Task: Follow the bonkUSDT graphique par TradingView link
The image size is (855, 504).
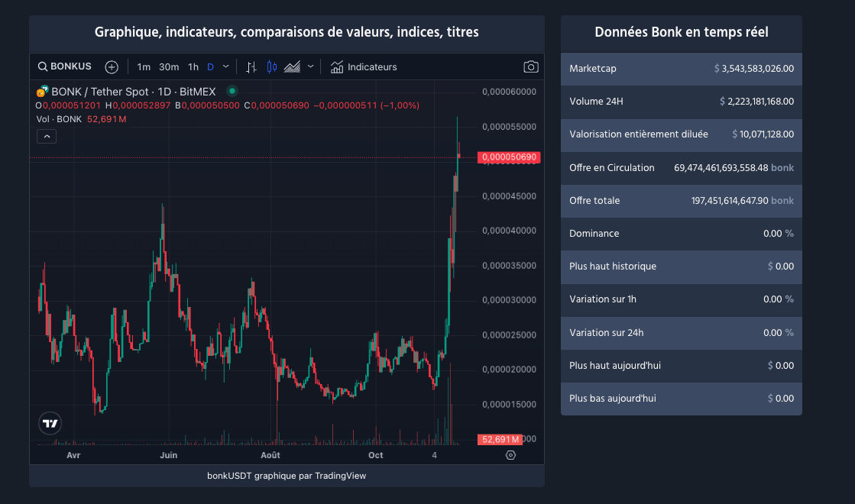Action: [287, 476]
